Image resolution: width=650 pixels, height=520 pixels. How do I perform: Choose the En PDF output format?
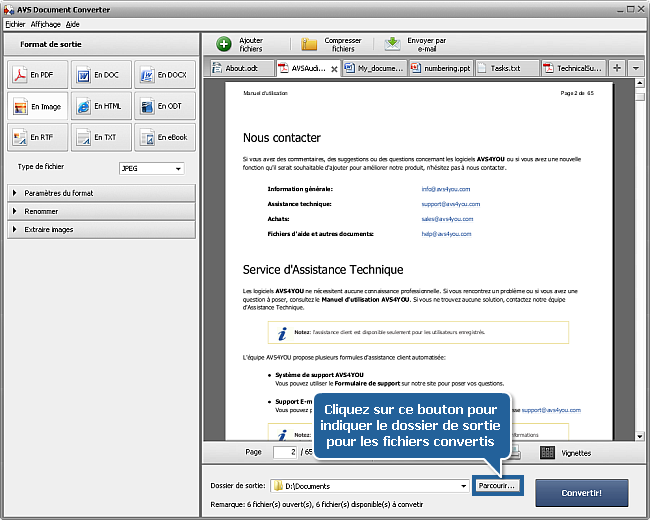[37, 75]
